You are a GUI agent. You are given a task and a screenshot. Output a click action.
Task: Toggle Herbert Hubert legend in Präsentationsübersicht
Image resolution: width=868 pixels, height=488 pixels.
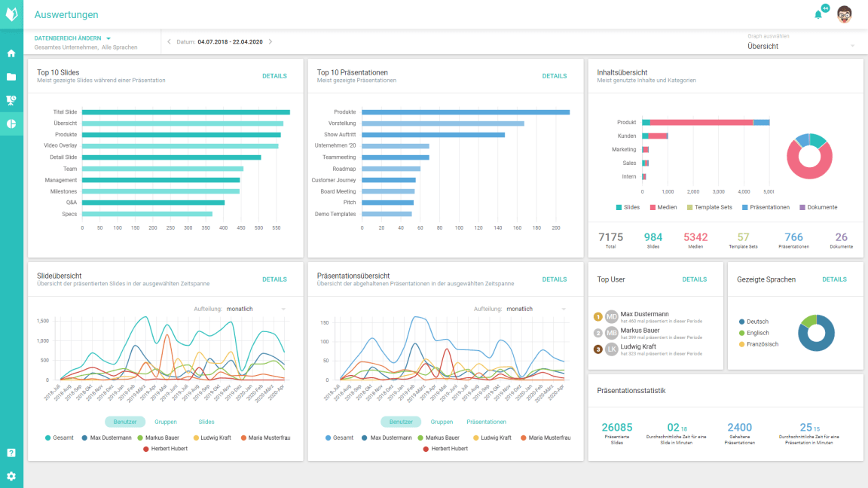(x=445, y=449)
